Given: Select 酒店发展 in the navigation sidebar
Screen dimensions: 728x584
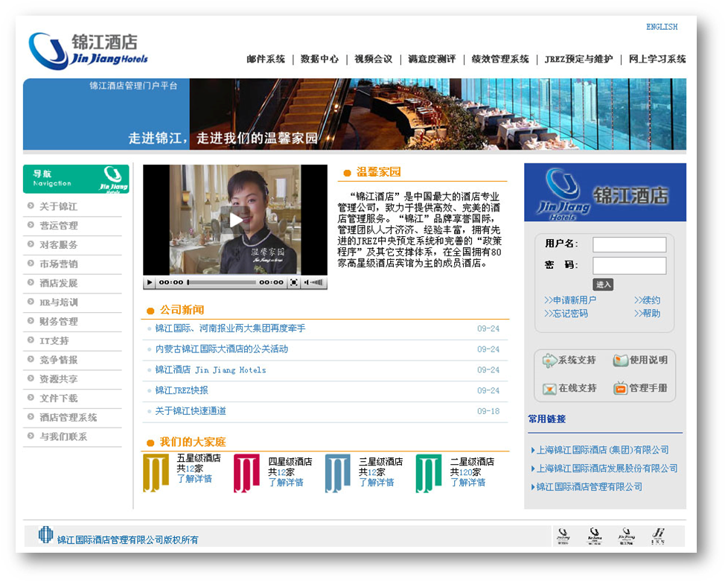Looking at the screenshot, I should [x=59, y=283].
